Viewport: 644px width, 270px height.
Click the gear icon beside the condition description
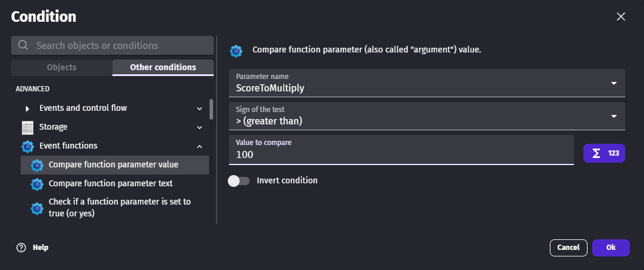[x=237, y=51]
